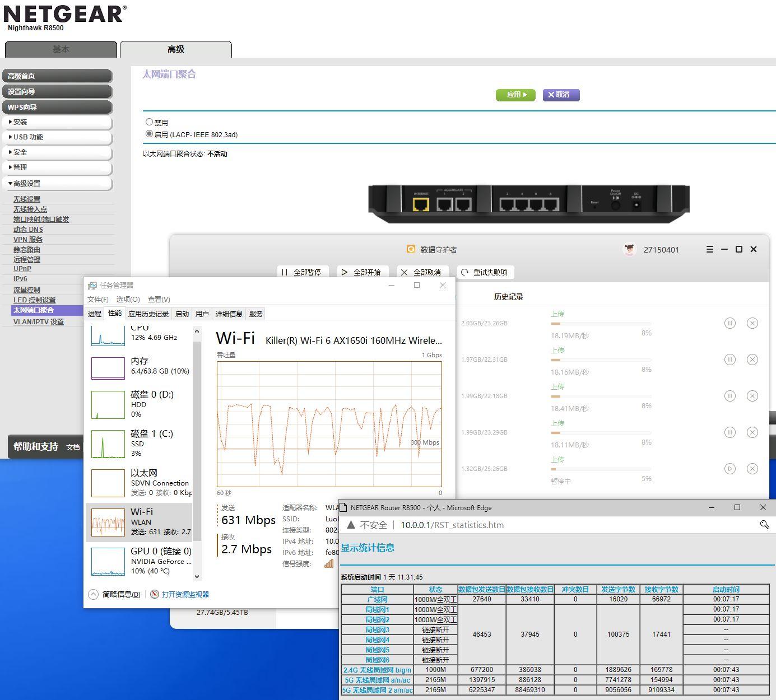Switch to the 应用历史记录 tab

[x=148, y=314]
